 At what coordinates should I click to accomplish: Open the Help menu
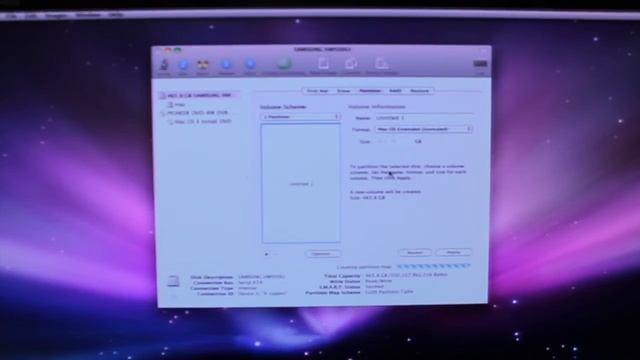tap(116, 15)
